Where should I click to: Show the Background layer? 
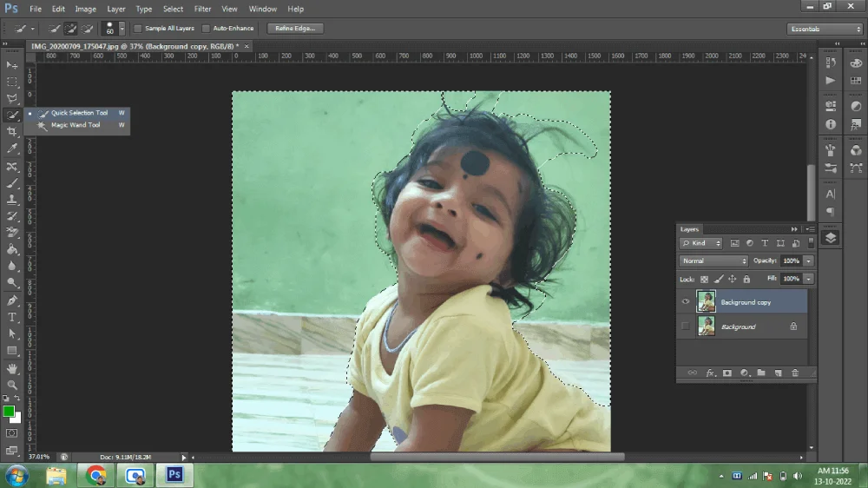pyautogui.click(x=686, y=326)
